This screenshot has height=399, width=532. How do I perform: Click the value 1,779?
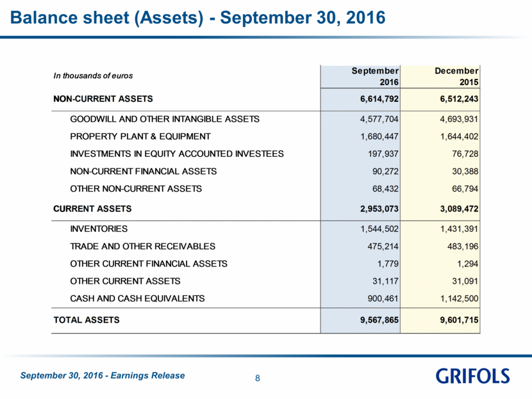point(388,264)
